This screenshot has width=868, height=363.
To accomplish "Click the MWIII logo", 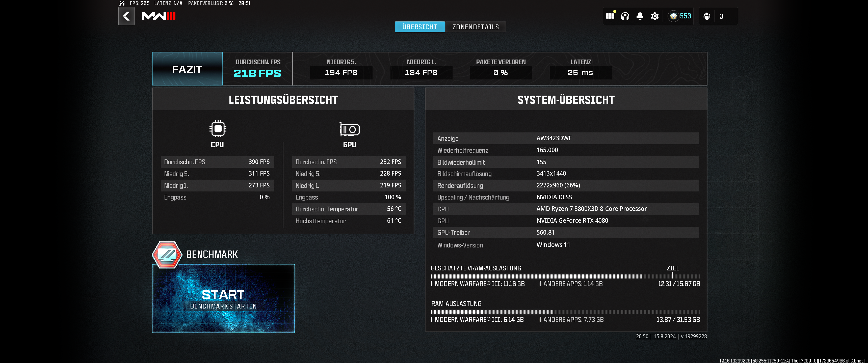I will point(158,16).
